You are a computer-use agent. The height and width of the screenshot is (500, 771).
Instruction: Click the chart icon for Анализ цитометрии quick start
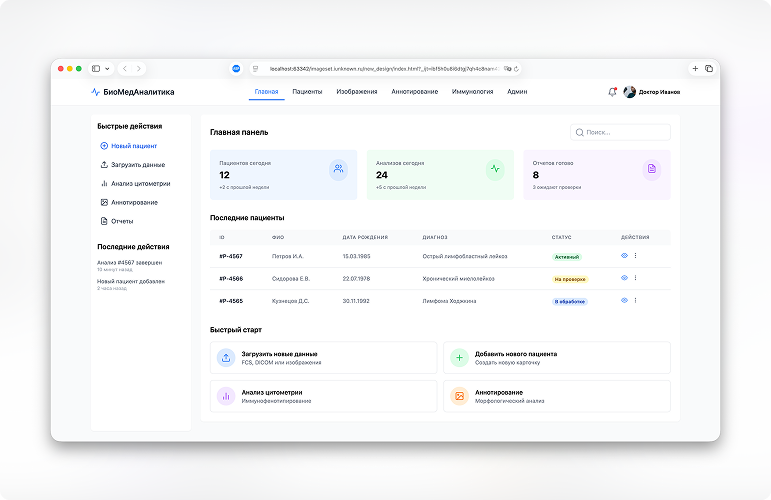point(226,396)
